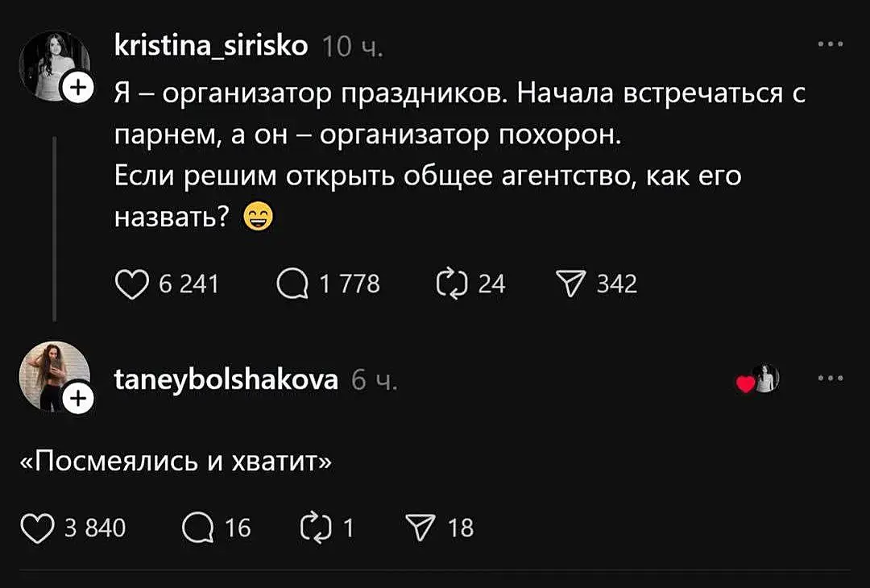The height and width of the screenshot is (588, 870).
Task: Open taneybolshakova profile via username
Action: tap(226, 379)
